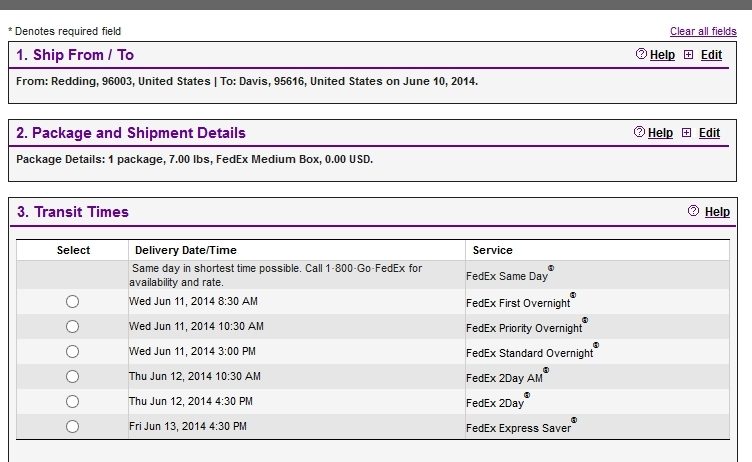Select the FedEx Standard Overnight radio button
The height and width of the screenshot is (462, 752).
point(72,351)
